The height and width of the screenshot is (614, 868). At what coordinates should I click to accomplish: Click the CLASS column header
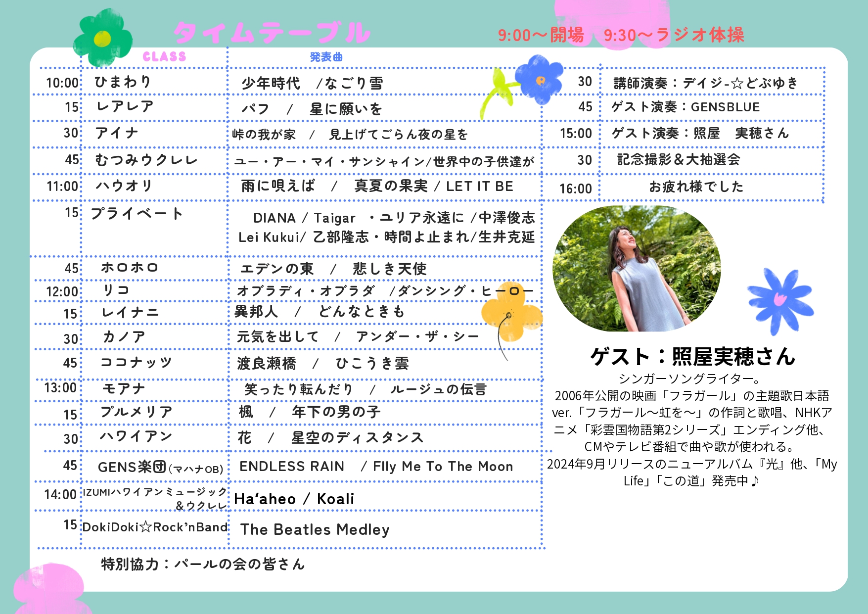(164, 57)
